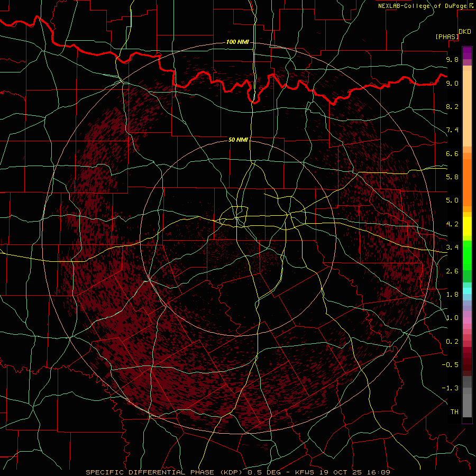Screen dimensions: 476x476
Task: Click the "[PHAS]" unit label
Action: [x=447, y=37]
